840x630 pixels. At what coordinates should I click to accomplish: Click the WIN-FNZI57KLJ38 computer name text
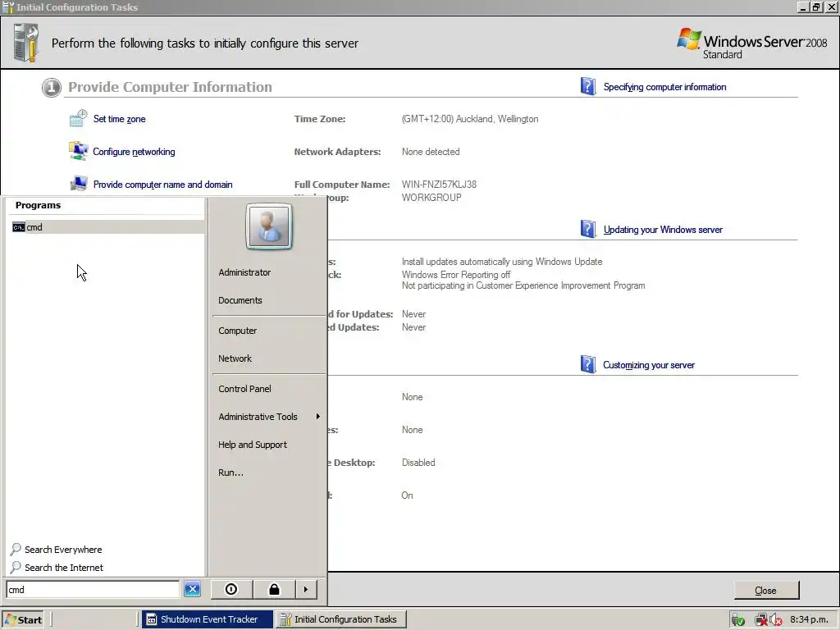[440, 185]
